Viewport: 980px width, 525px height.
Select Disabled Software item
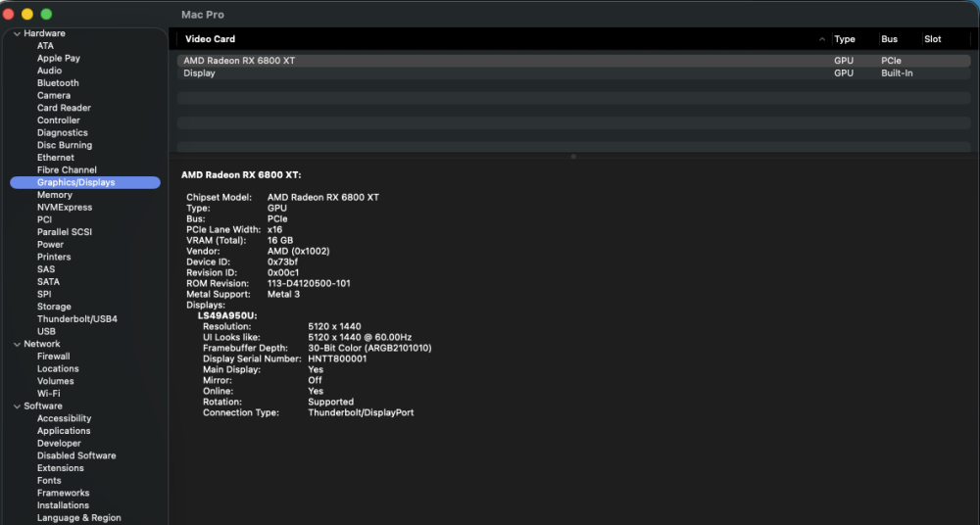pos(76,455)
